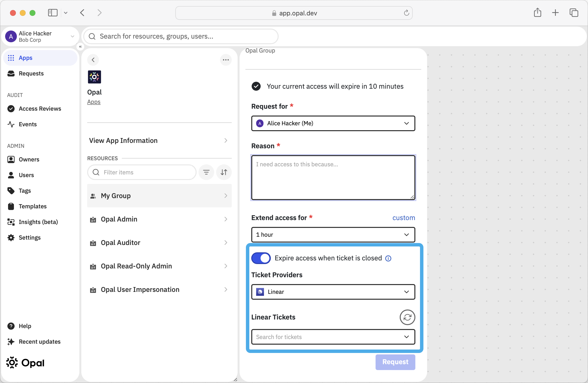This screenshot has height=383, width=588.
Task: Open the My Group resource
Action: pos(159,196)
